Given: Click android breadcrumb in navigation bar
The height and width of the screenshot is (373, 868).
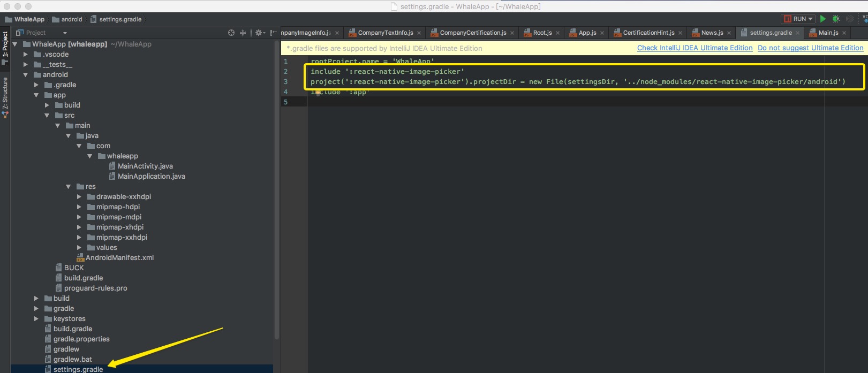Looking at the screenshot, I should click(67, 19).
